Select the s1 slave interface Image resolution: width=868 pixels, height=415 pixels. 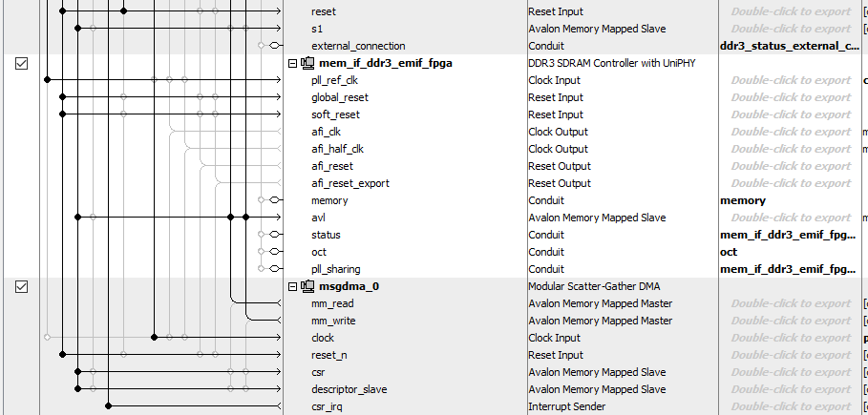(317, 29)
